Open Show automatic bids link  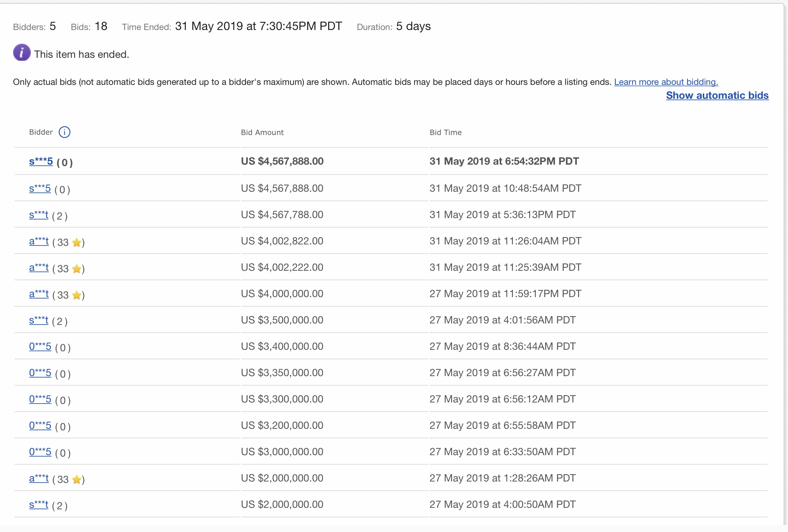tap(717, 95)
